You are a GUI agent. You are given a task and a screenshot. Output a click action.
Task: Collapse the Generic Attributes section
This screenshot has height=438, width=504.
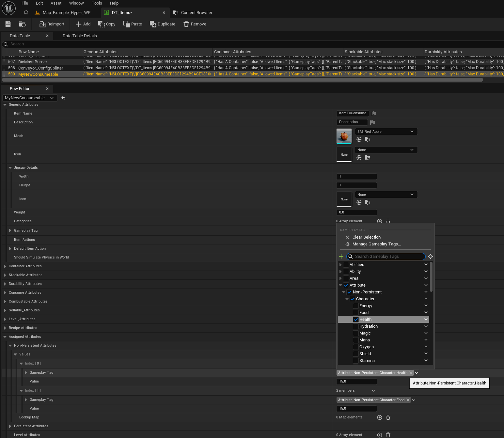point(5,105)
